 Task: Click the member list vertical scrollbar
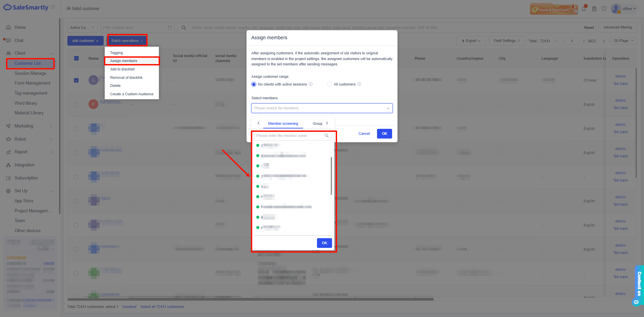coord(331,176)
